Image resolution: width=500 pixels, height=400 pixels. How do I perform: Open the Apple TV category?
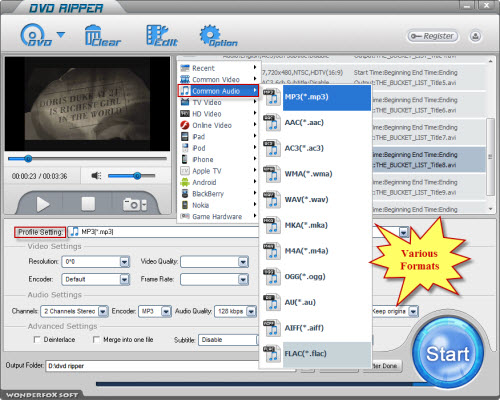coord(218,171)
